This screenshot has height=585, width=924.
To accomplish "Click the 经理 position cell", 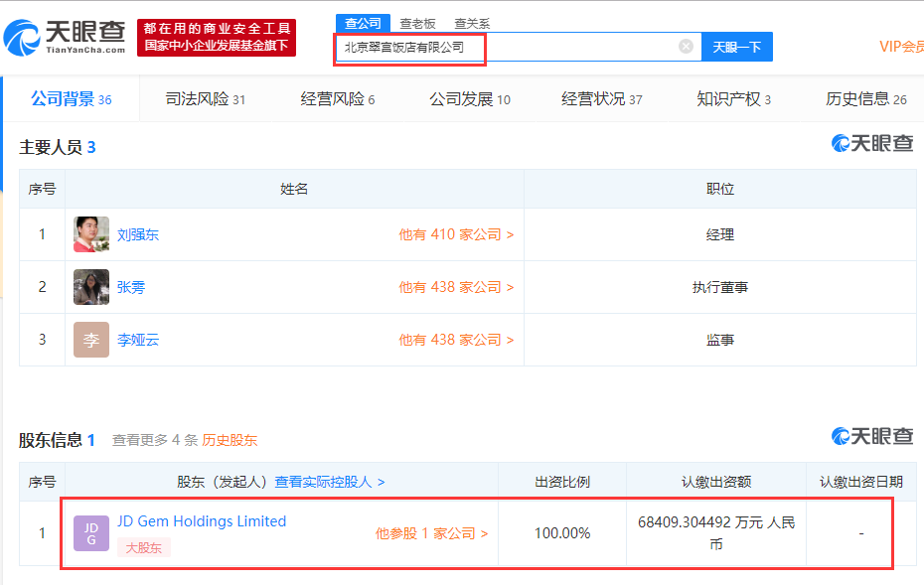I will pyautogui.click(x=720, y=234).
